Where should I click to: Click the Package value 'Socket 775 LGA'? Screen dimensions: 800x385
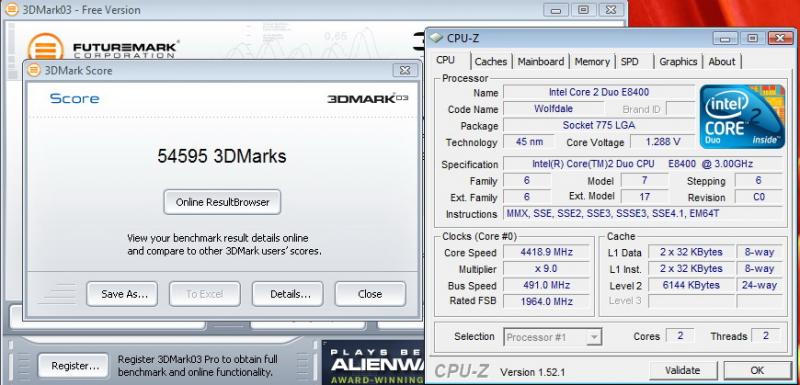pos(598,125)
